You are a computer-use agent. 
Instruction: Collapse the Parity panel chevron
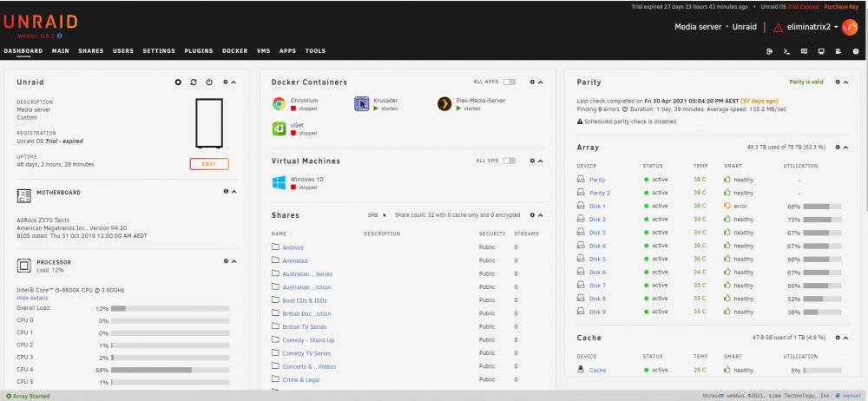pyautogui.click(x=845, y=82)
